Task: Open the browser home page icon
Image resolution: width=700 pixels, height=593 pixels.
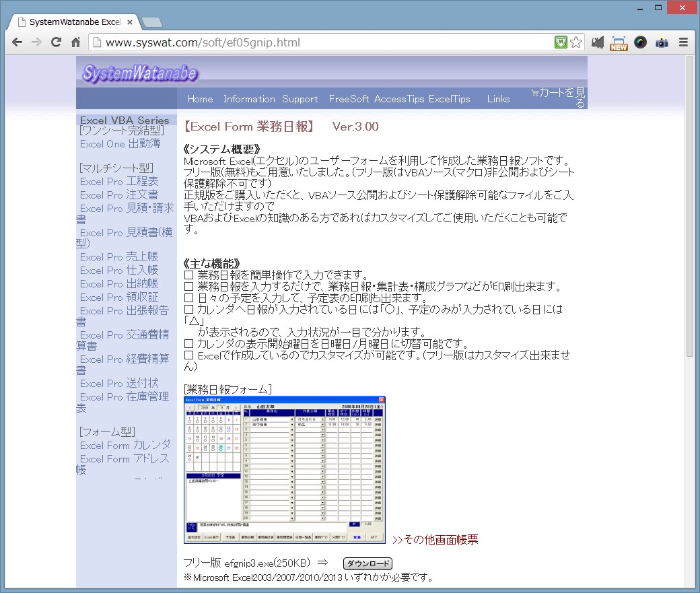Action: point(76,42)
